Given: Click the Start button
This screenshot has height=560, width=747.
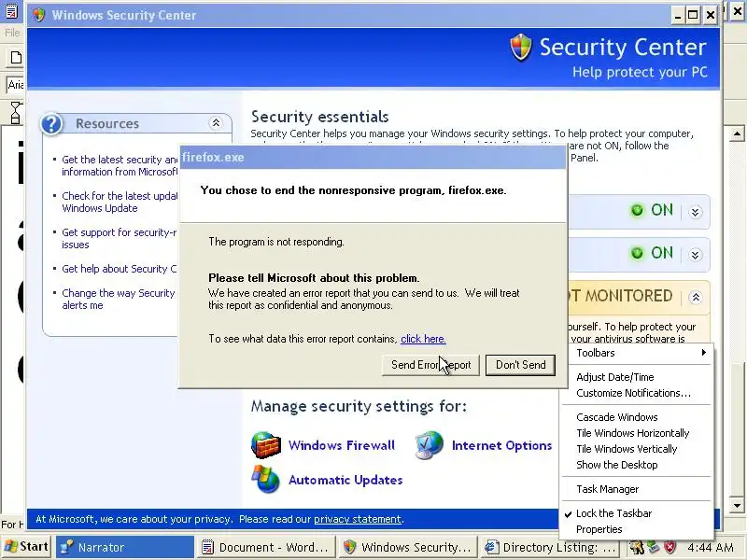Looking at the screenshot, I should (27, 547).
